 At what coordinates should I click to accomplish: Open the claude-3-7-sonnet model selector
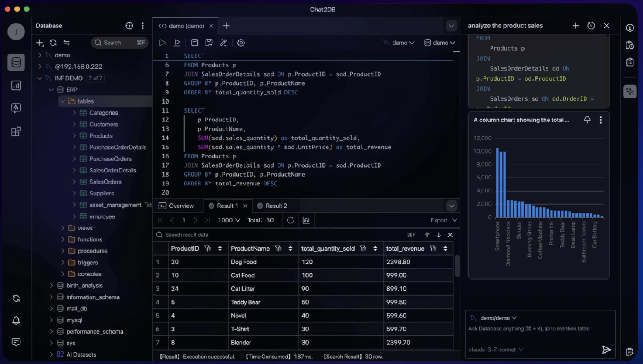coord(496,350)
